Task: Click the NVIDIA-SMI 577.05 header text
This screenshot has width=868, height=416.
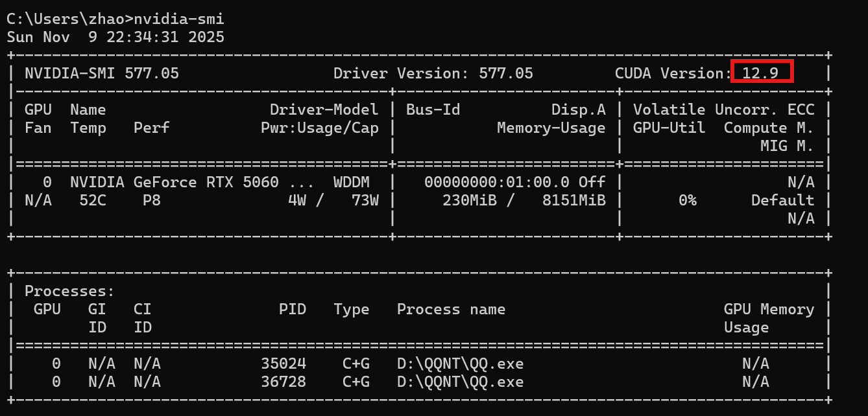Action: click(102, 73)
